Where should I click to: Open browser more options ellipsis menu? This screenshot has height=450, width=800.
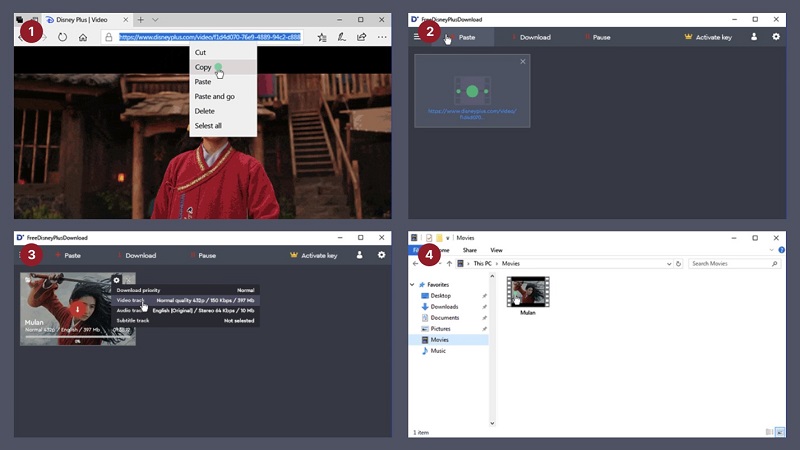[382, 37]
